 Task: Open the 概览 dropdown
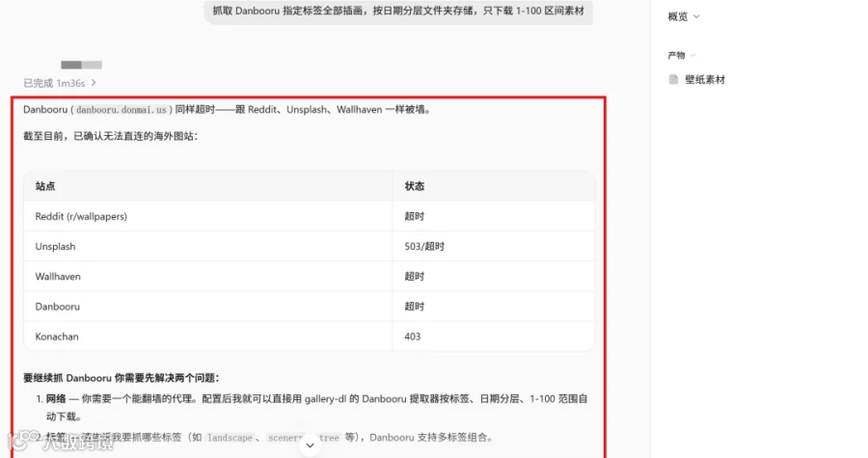click(684, 16)
